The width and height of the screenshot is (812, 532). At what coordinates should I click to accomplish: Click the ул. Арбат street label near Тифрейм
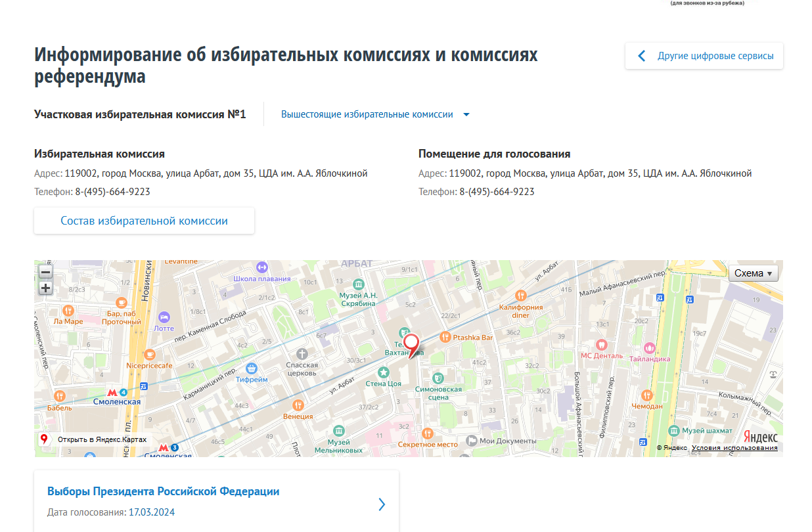(x=342, y=387)
